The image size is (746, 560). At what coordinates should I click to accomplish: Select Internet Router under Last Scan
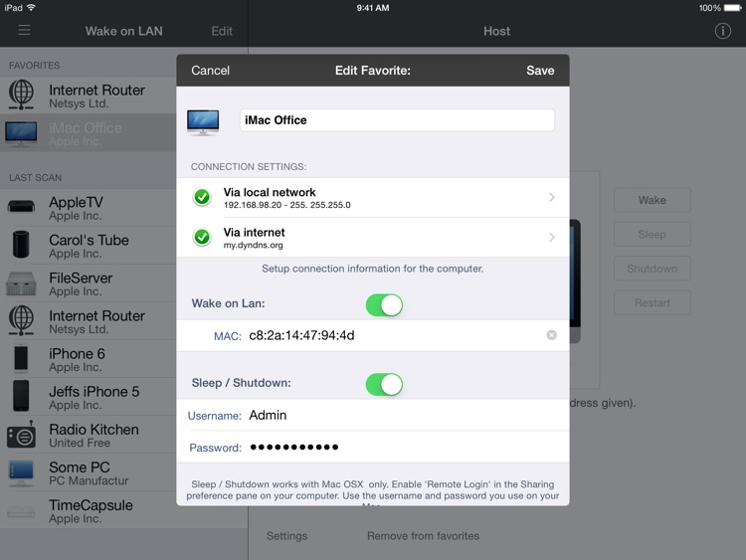coord(88,321)
